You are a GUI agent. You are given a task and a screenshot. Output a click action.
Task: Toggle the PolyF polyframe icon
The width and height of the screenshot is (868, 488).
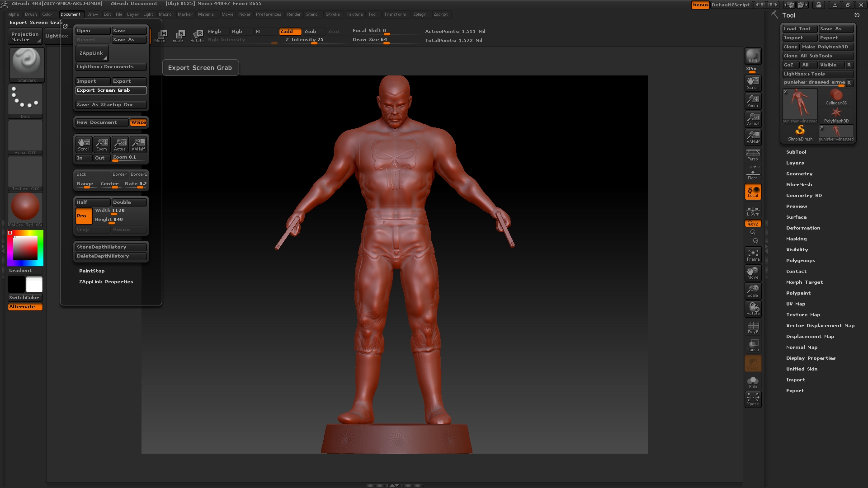(x=753, y=327)
